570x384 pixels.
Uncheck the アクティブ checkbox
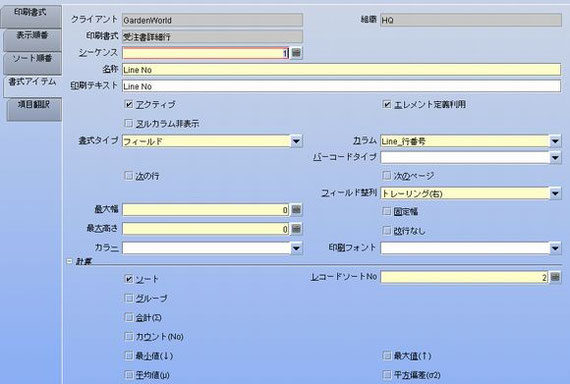coord(128,104)
